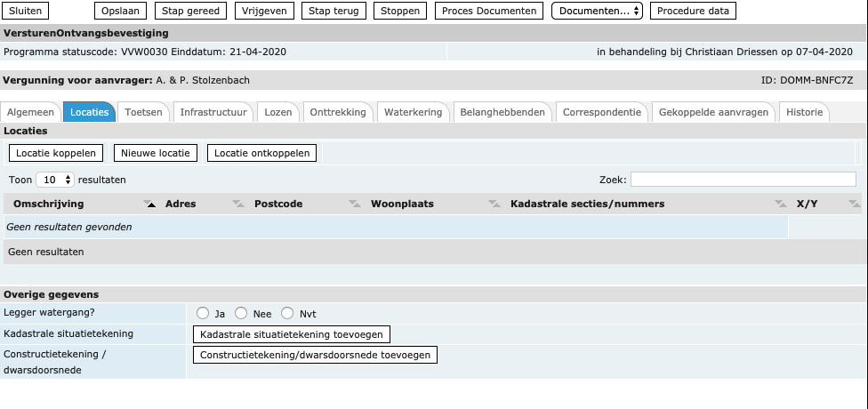Image resolution: width=868 pixels, height=409 pixels.
Task: Sort the Adres column
Action: (x=237, y=204)
